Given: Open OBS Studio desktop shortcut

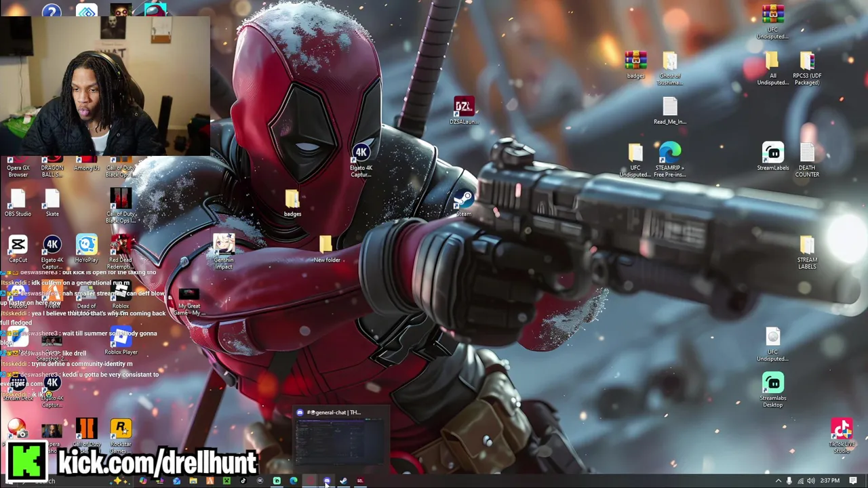Looking at the screenshot, I should [x=18, y=203].
